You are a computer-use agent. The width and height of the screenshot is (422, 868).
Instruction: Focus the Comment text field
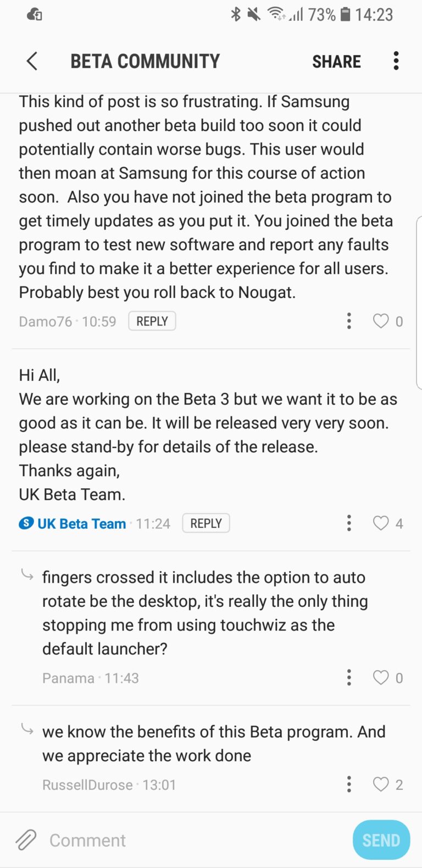(192, 840)
